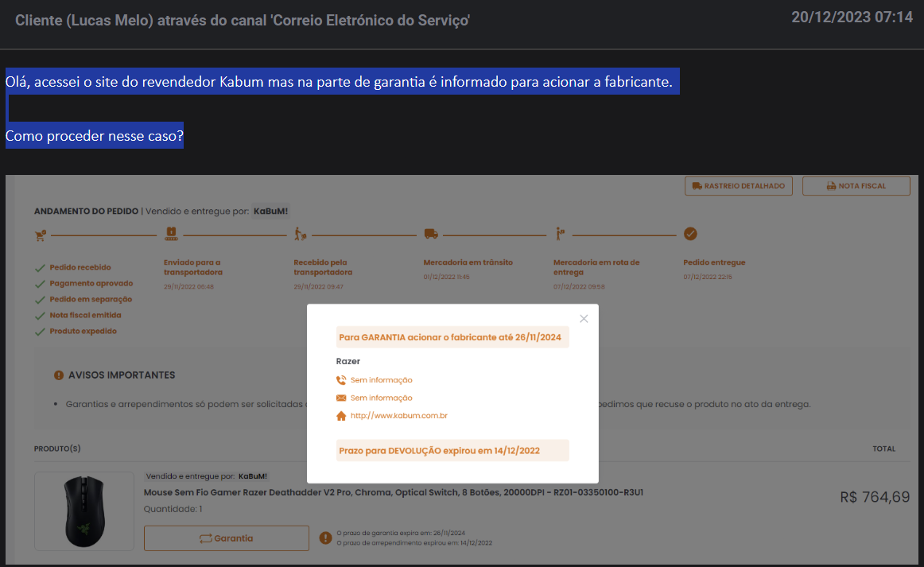Click the 'Quantidade: 1' text
This screenshot has height=567, width=924.
[173, 509]
